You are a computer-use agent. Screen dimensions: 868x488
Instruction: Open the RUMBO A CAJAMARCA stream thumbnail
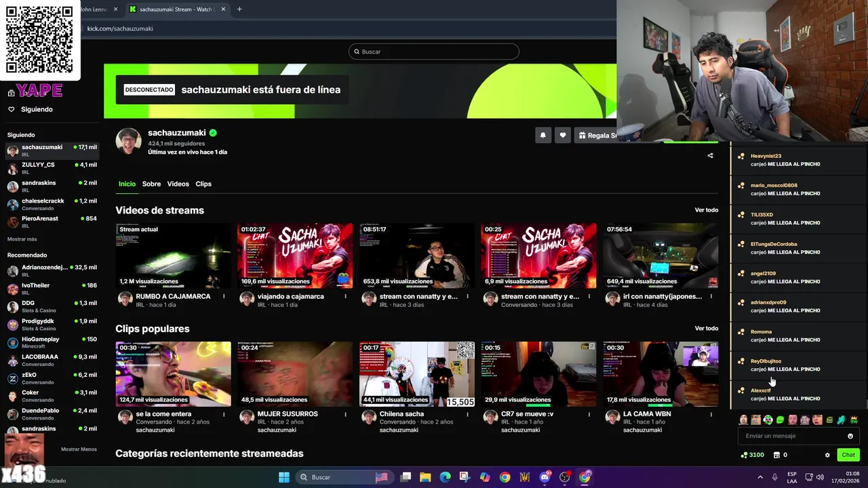[x=173, y=256]
